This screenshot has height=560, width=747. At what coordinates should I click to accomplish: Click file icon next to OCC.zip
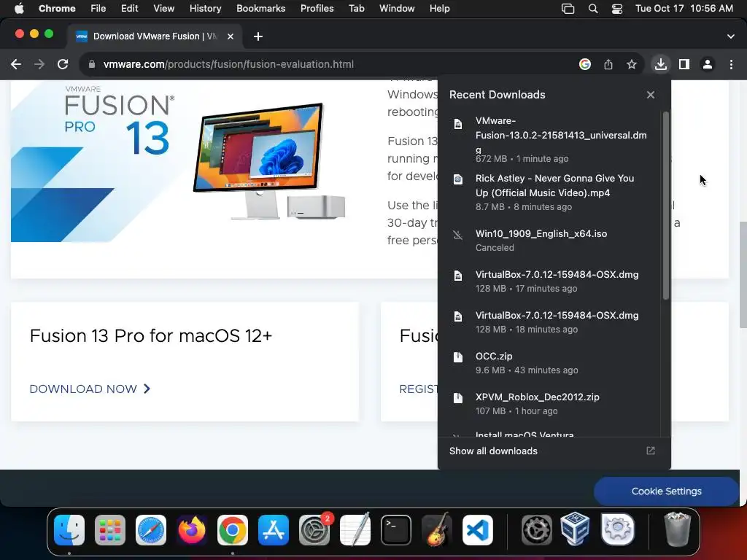click(x=458, y=357)
